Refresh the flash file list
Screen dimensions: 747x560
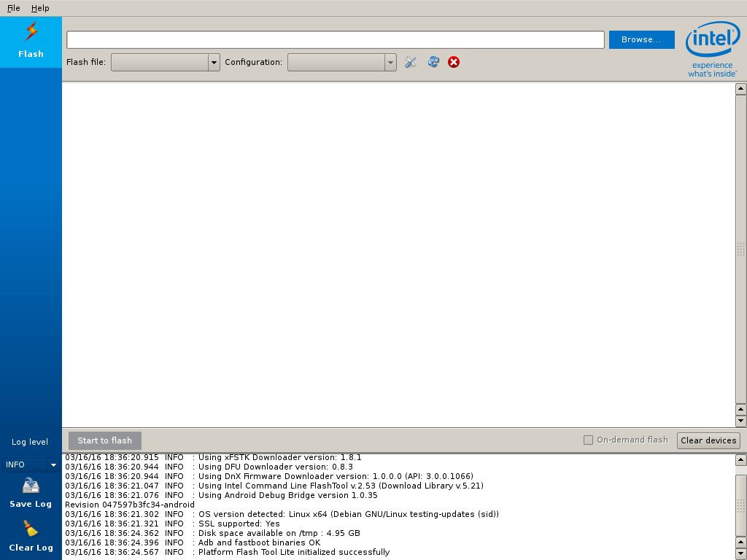click(x=433, y=62)
